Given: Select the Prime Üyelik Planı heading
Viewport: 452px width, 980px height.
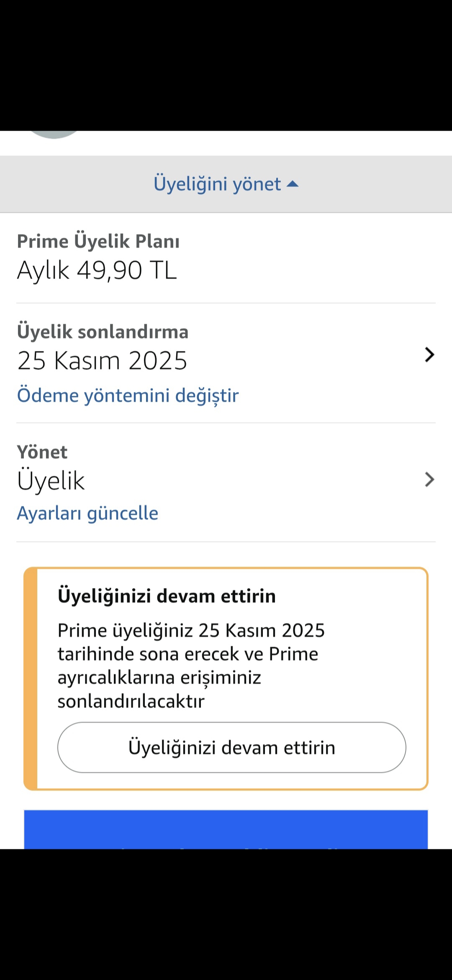Looking at the screenshot, I should [98, 242].
